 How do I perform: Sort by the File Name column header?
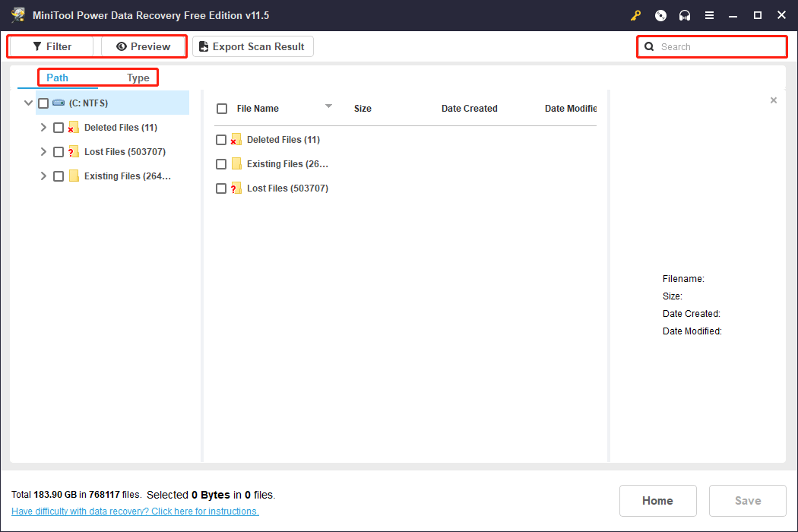[258, 109]
